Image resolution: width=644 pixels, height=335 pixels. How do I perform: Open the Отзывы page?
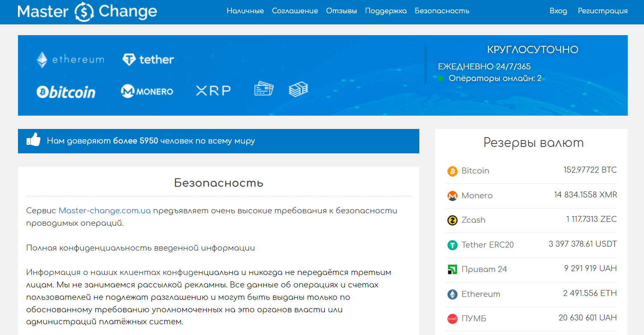click(x=341, y=11)
